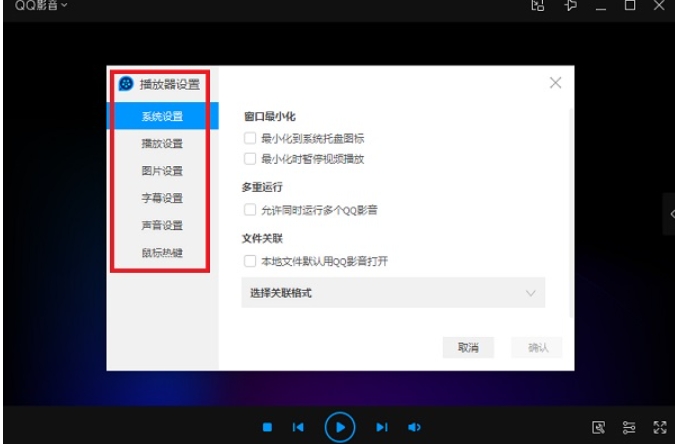Open the equalizer sliders settings icon
This screenshot has height=444, width=675.
tap(629, 427)
